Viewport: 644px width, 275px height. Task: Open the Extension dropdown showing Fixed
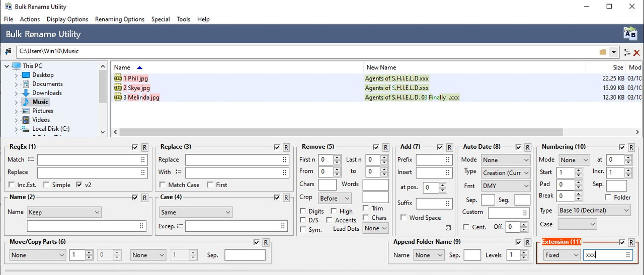click(x=562, y=255)
